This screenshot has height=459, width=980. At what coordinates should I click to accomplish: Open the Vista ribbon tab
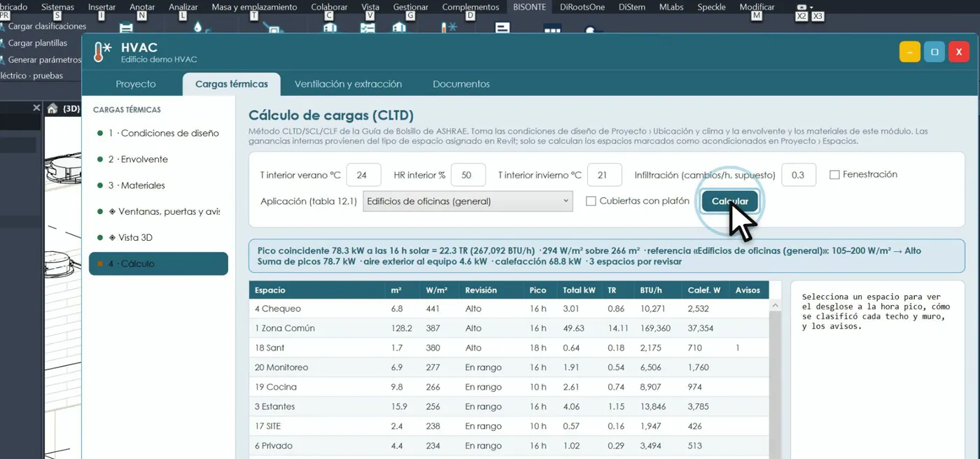tap(370, 7)
